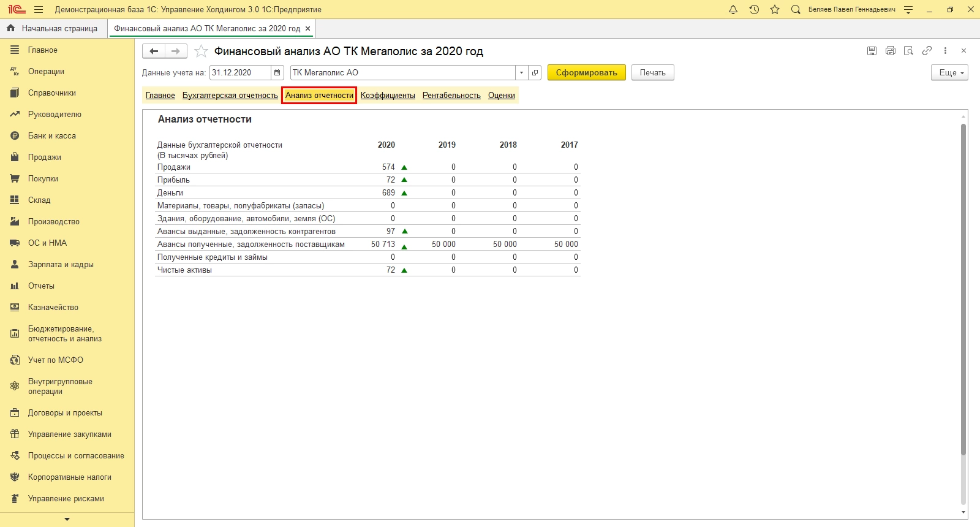Go back with the left arrow button
The width and height of the screenshot is (980, 527).
[x=154, y=51]
